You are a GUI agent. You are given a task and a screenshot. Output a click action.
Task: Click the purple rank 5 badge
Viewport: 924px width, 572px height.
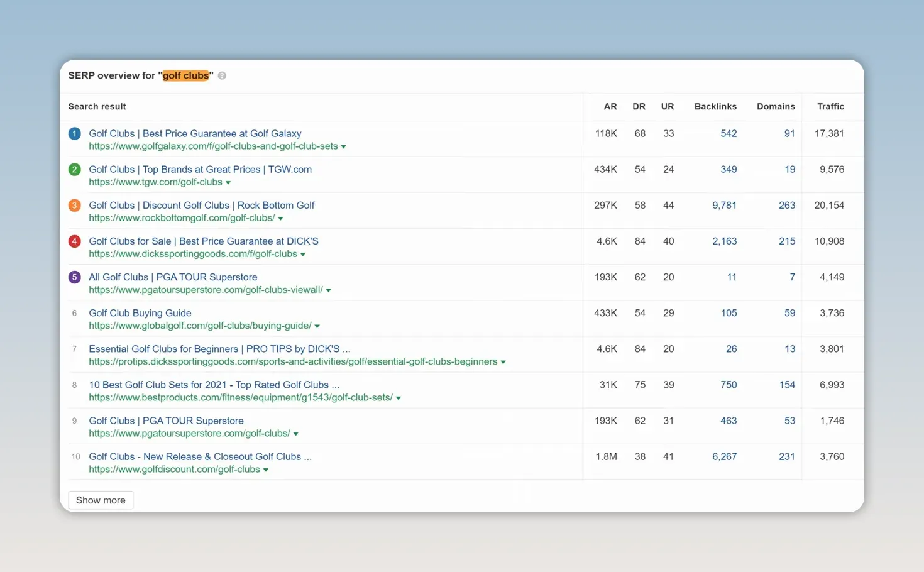pyautogui.click(x=74, y=277)
